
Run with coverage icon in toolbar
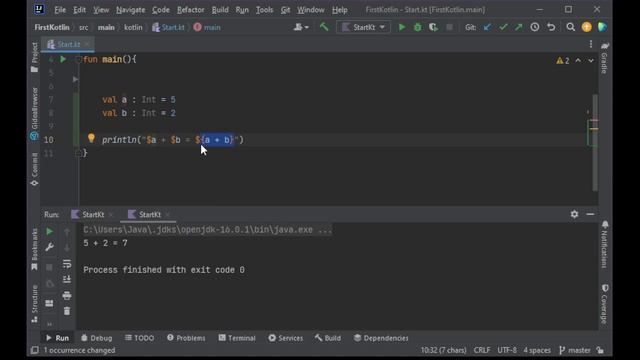point(433,27)
